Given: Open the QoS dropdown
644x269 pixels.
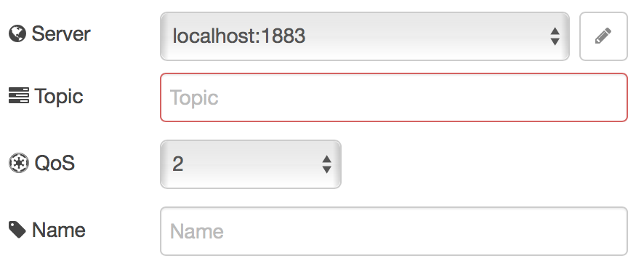Looking at the screenshot, I should 251,164.
